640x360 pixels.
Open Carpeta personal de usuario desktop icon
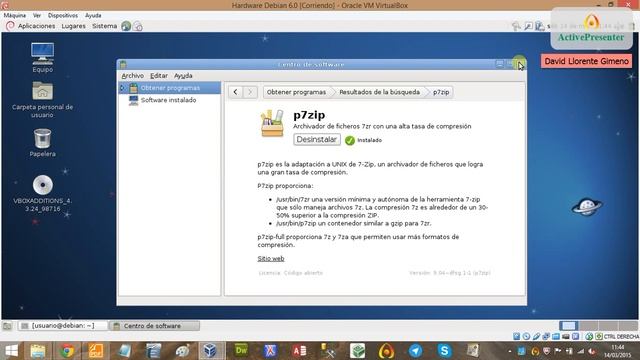point(42,100)
